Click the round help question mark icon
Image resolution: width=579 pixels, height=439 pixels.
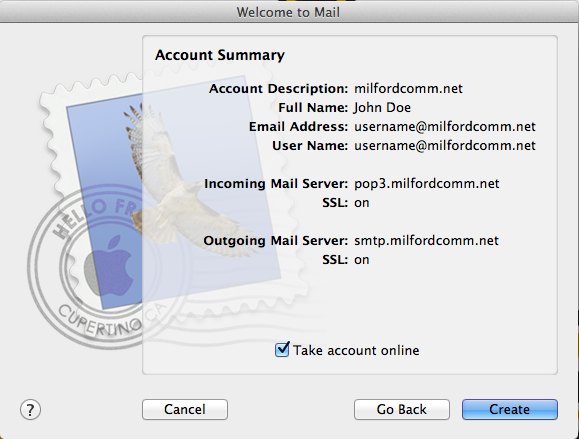click(30, 409)
